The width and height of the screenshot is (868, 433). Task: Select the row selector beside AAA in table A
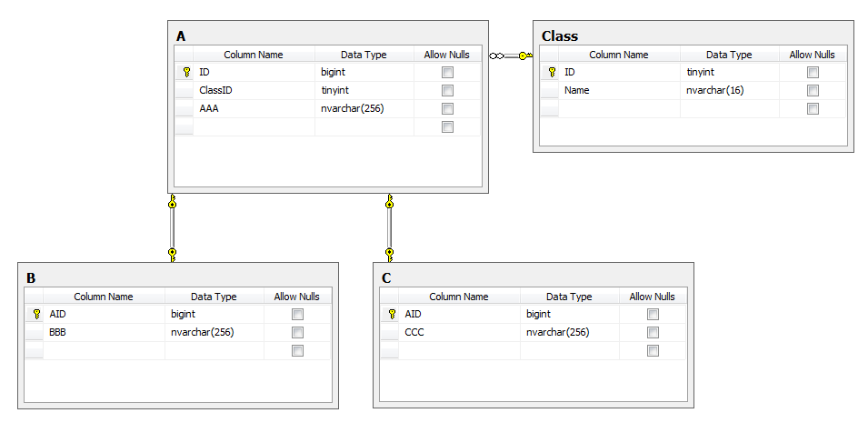click(x=185, y=108)
